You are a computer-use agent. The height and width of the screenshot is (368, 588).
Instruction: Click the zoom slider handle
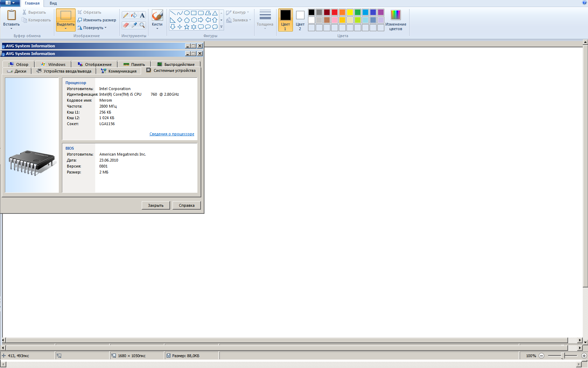pyautogui.click(x=563, y=356)
